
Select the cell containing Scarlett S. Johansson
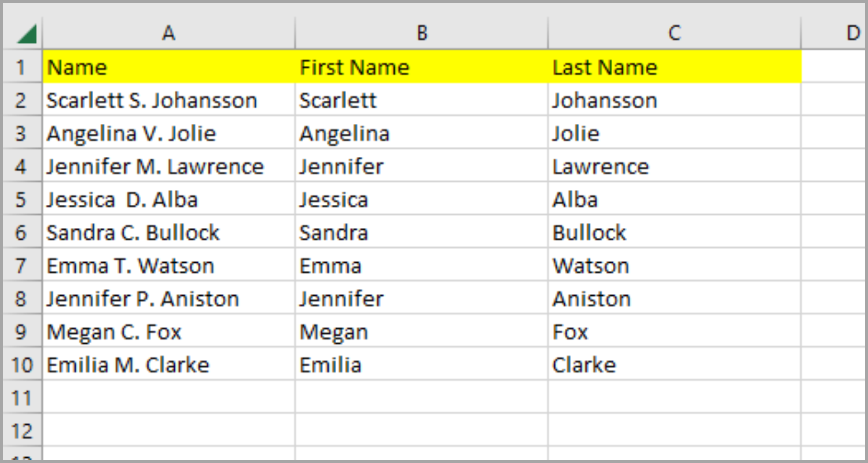click(168, 100)
